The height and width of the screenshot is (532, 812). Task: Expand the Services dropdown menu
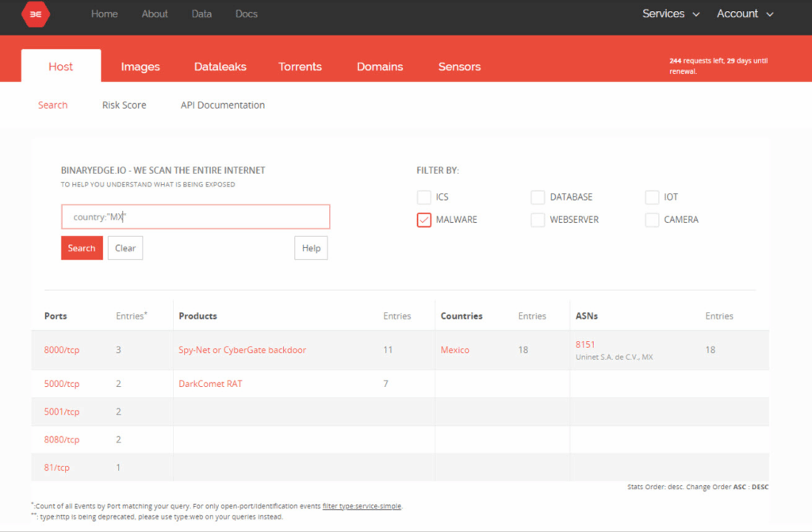(671, 14)
